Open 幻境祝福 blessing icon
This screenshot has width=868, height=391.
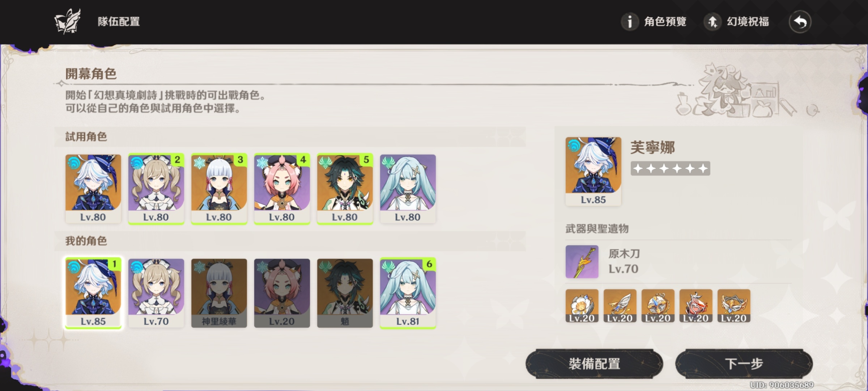(x=712, y=22)
